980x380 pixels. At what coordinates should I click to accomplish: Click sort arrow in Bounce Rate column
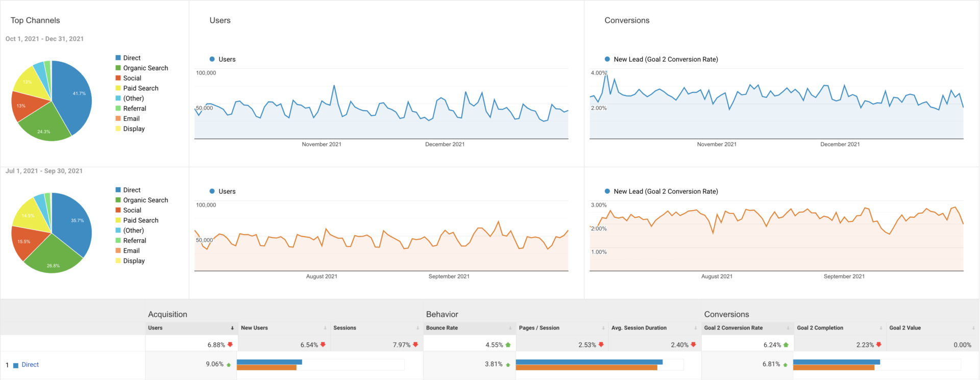click(x=510, y=328)
